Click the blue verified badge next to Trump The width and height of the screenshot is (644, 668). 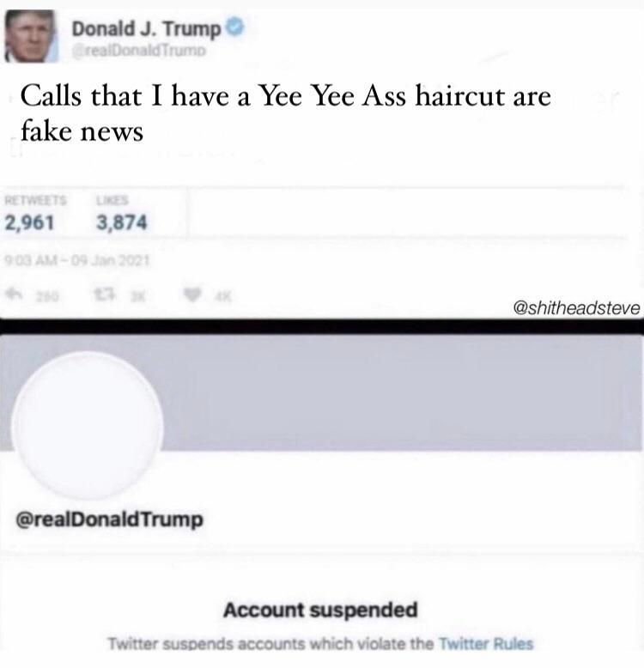[x=235, y=27]
